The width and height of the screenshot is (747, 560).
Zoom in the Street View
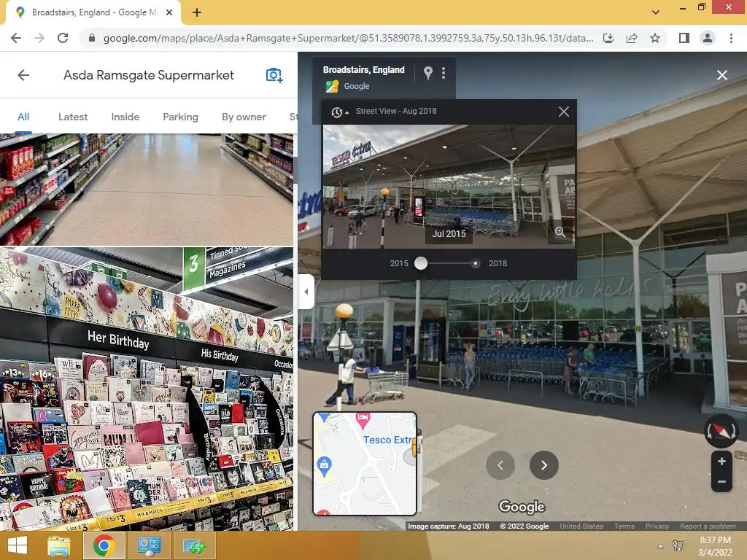coord(721,461)
